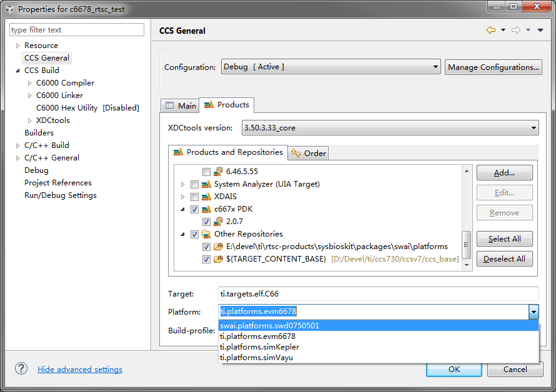Screen dimensions: 556x392
Task: Select swai.platforms.swd0750501 from platform list
Action: [x=270, y=325]
